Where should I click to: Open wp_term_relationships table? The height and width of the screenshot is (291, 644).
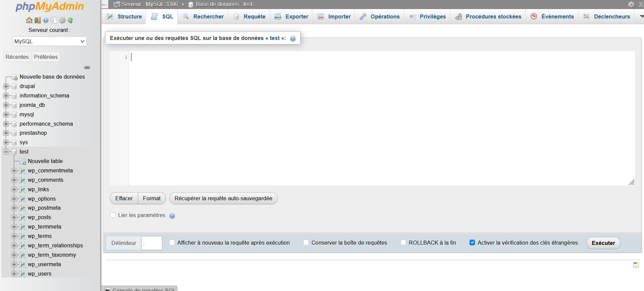pos(55,246)
